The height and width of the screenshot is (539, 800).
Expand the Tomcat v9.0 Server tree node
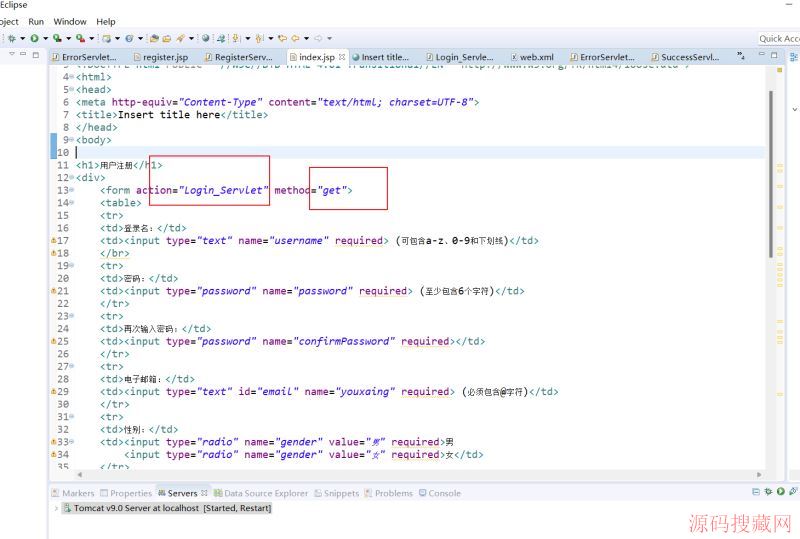[56, 508]
